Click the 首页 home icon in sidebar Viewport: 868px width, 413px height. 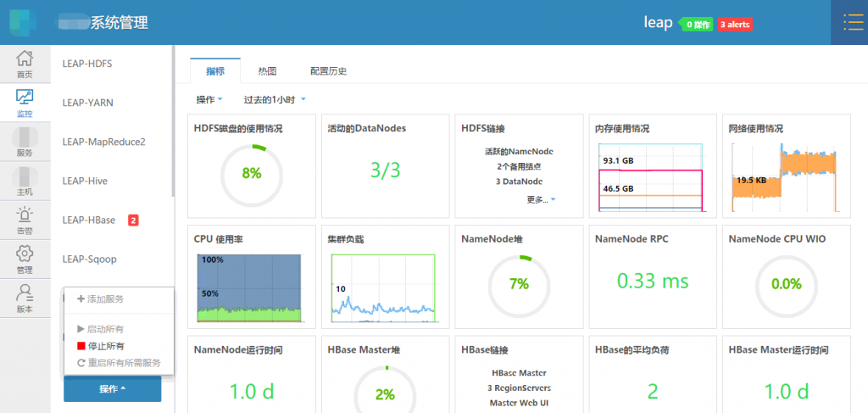point(25,59)
